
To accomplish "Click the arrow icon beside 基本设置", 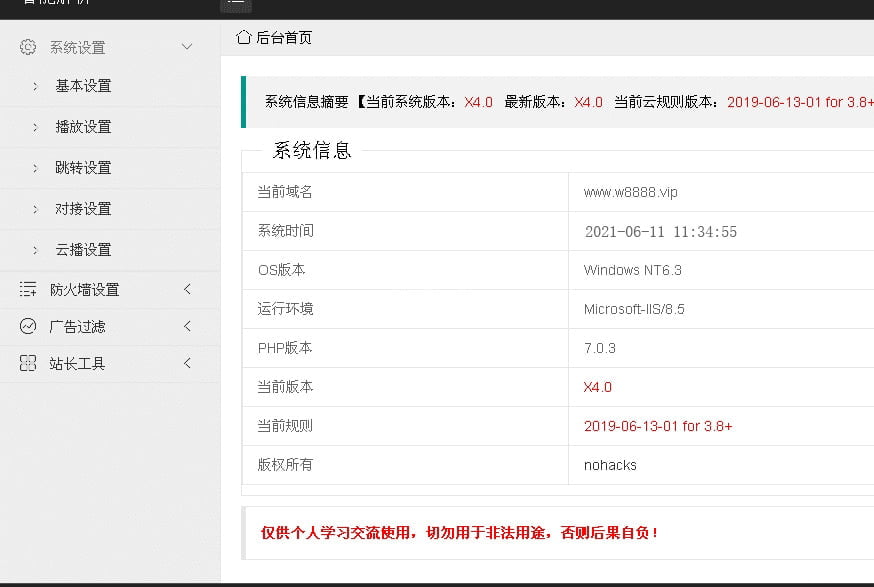I will (x=36, y=86).
